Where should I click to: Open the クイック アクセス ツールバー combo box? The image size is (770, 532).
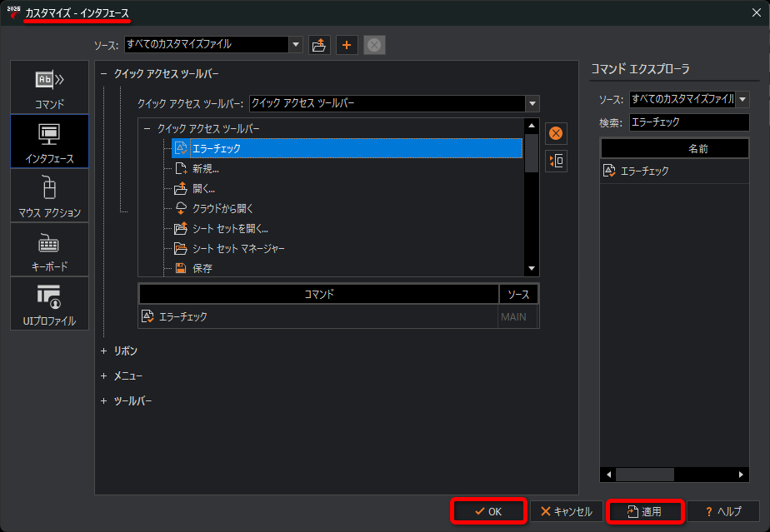coord(532,103)
